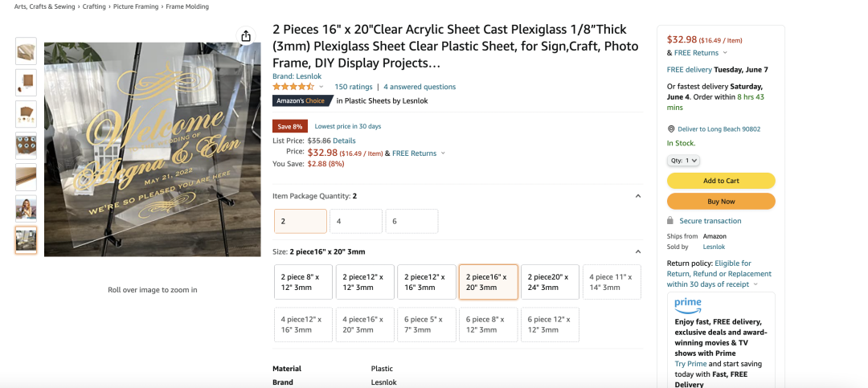Open Frame Molding breadcrumb category
868x388 pixels.
pyautogui.click(x=187, y=6)
